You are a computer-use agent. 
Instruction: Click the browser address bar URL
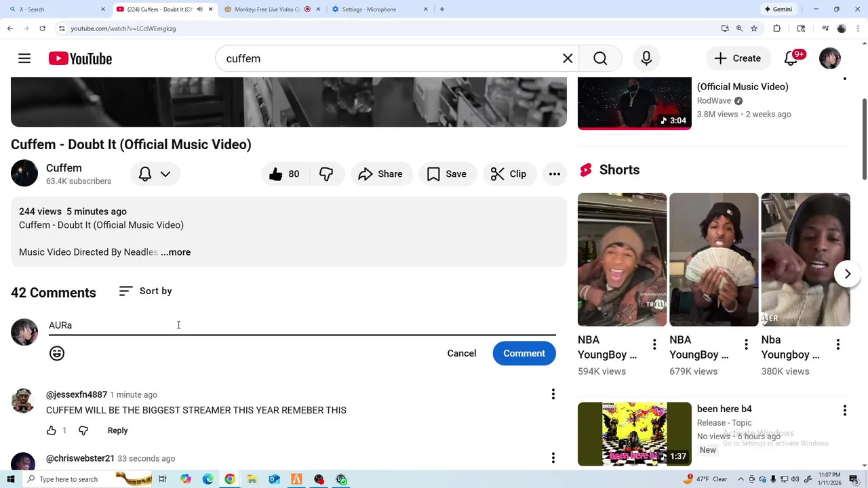pos(123,28)
